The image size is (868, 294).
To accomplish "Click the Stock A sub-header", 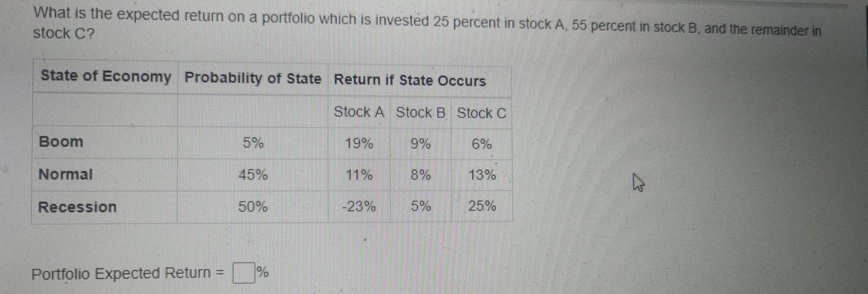I will tap(359, 113).
